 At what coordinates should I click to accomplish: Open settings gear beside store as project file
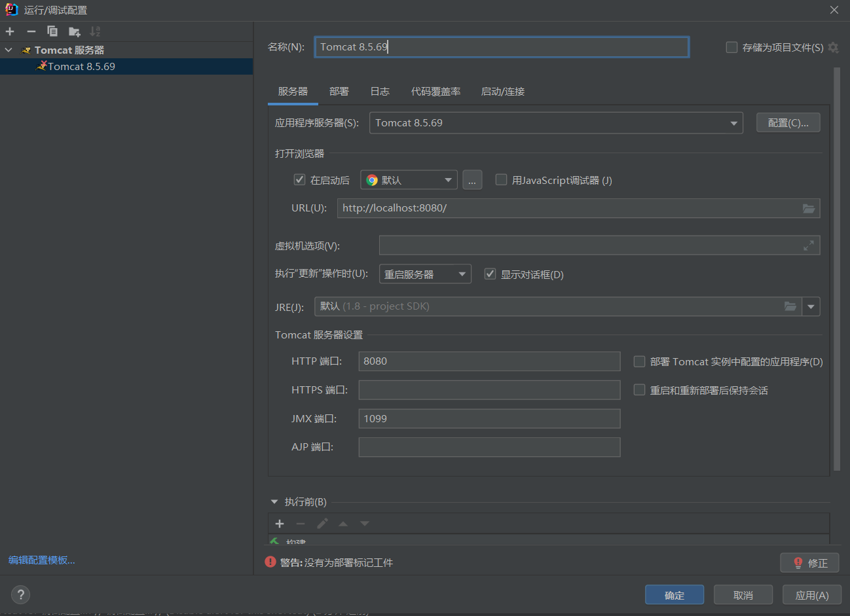[x=833, y=47]
